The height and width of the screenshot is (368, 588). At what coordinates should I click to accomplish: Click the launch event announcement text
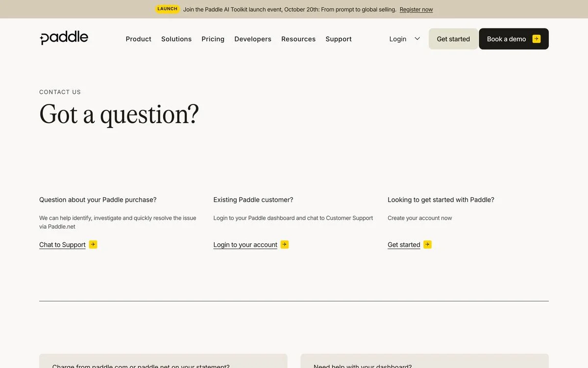pos(290,9)
